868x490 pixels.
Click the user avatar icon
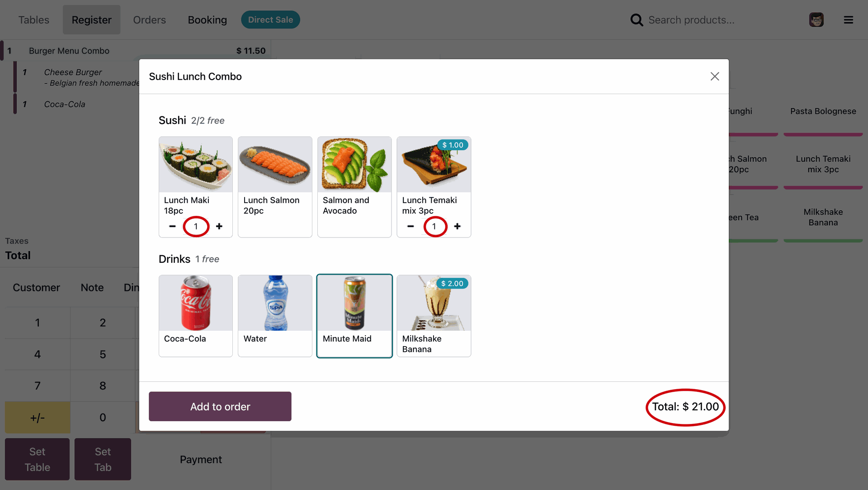(x=816, y=20)
